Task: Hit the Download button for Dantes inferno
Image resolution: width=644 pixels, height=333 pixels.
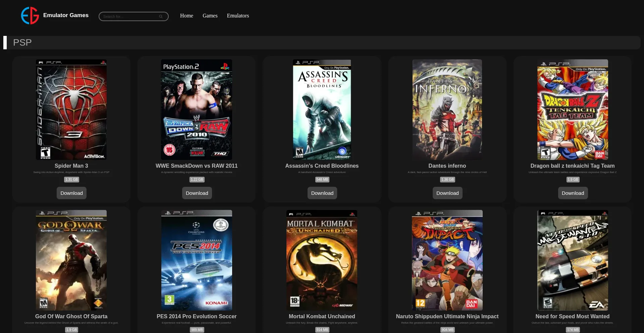Action: 447,193
